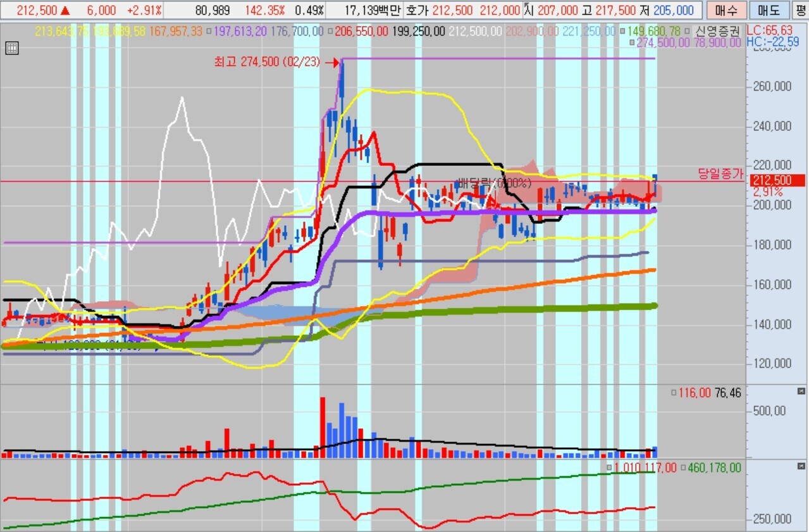
Task: Click the 최고 274,500 (02/23) annotation
Action: [268, 62]
